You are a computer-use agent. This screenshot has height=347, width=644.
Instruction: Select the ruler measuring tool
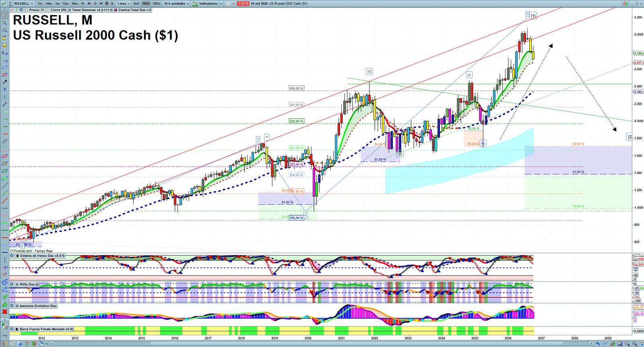pyautogui.click(x=4, y=141)
